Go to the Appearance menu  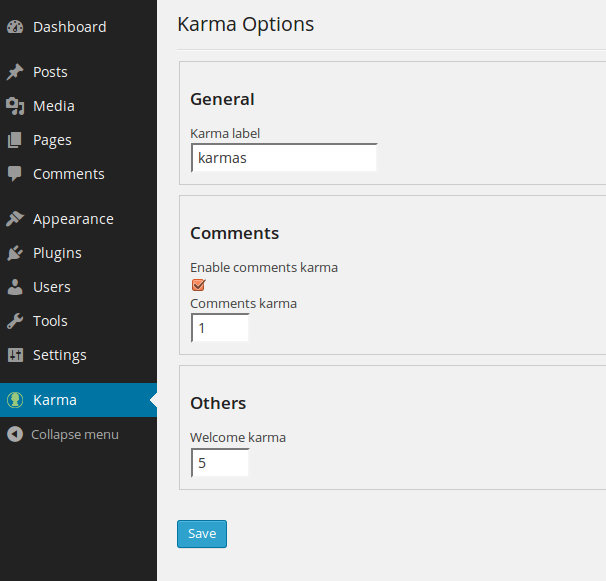78,219
